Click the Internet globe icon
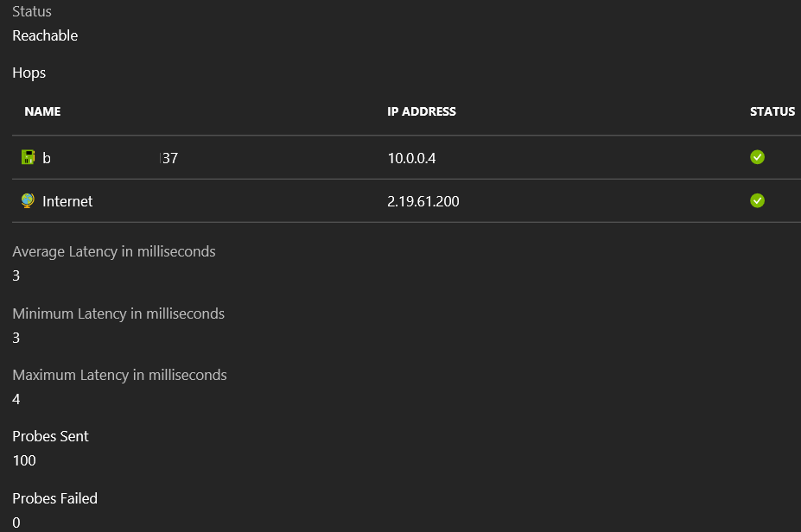 click(28, 200)
